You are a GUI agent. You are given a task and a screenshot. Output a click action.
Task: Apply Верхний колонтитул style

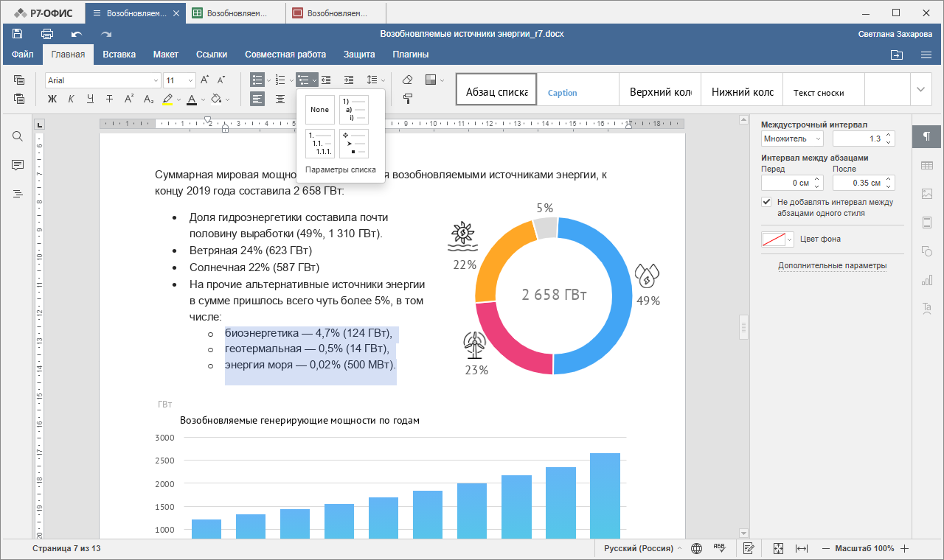(659, 90)
